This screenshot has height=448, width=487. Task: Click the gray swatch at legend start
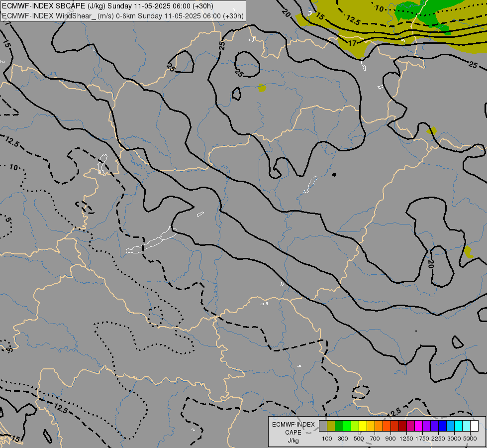323,426
